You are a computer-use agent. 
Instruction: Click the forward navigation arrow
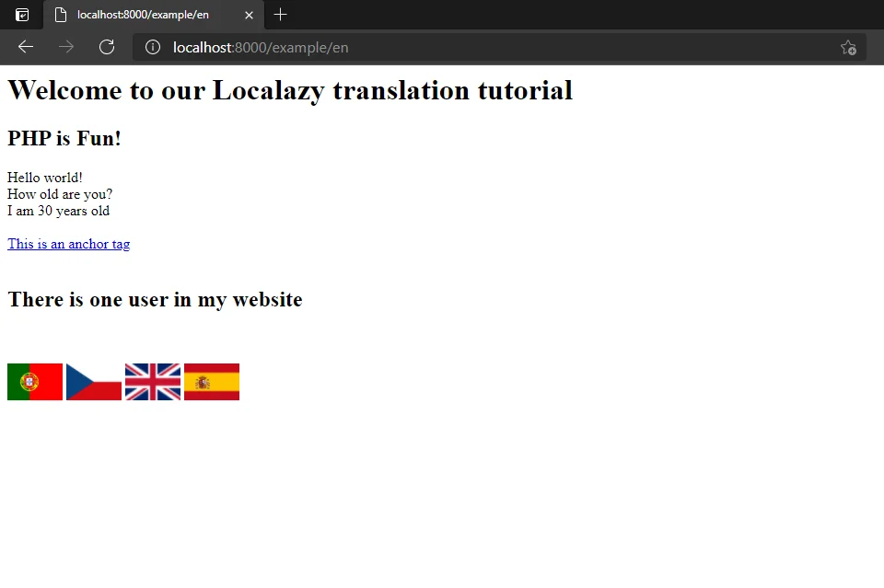[x=65, y=47]
